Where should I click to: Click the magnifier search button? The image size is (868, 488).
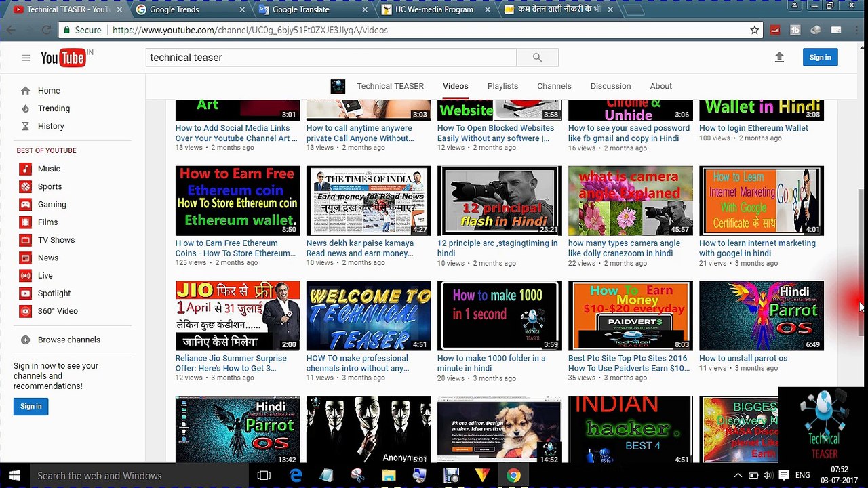coord(537,58)
